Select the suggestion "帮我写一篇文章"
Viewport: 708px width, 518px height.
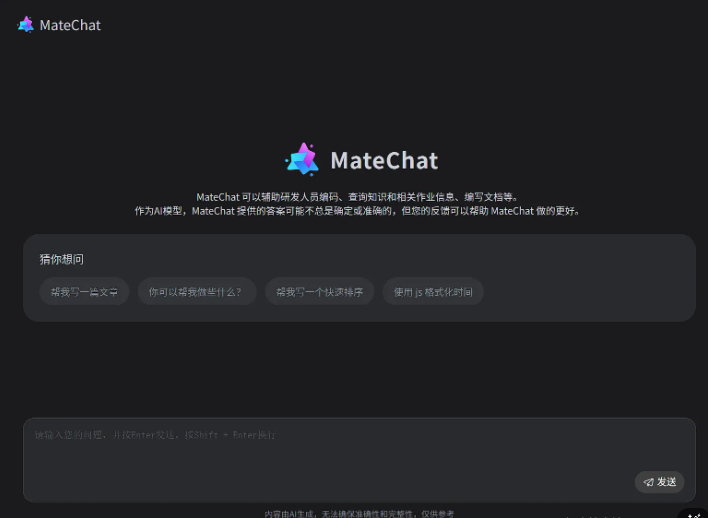[84, 292]
